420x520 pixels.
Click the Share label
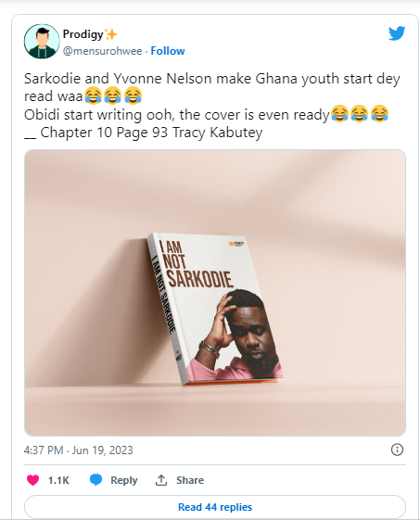(x=190, y=480)
